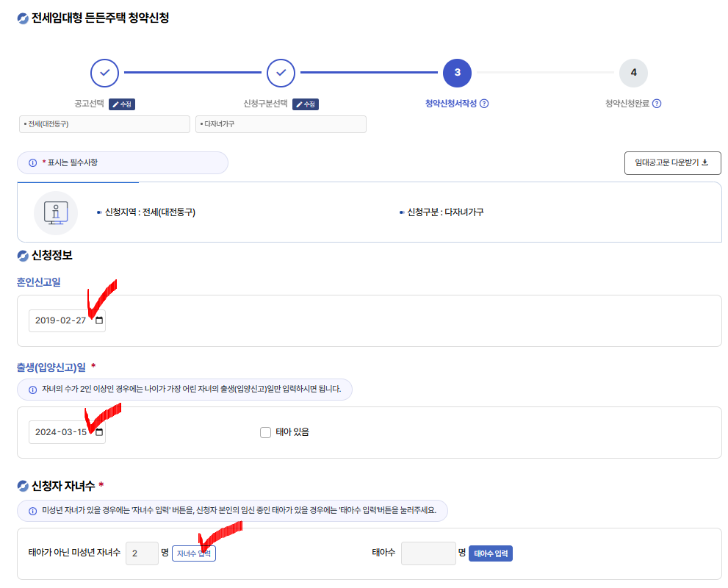Open the calendar picker for 혼인신고일
728x588 pixels.
coord(98,320)
